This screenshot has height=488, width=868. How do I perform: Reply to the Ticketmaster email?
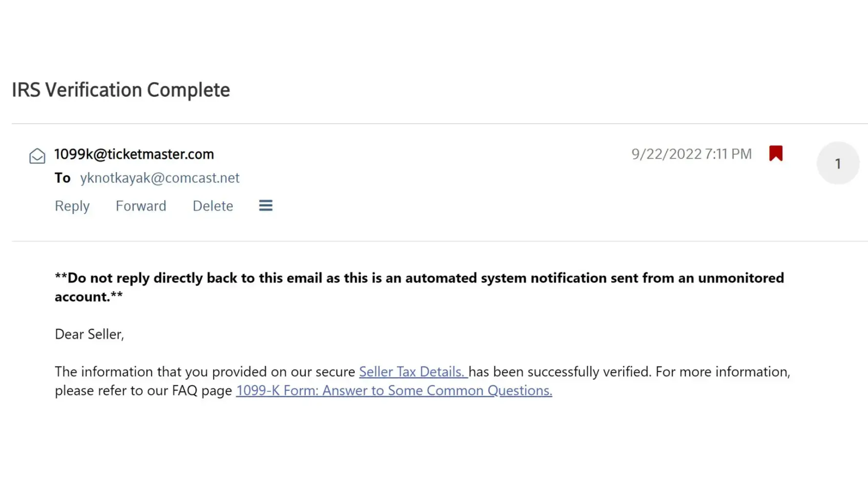(x=72, y=206)
